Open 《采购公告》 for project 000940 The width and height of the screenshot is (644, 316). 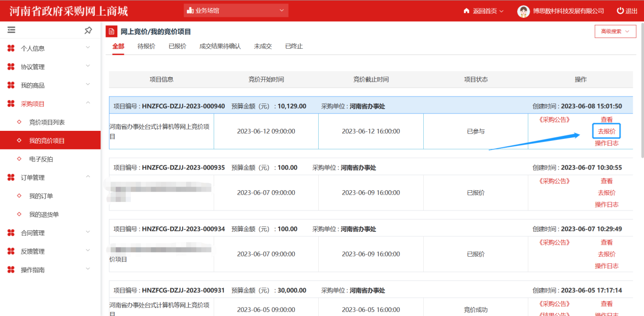tap(554, 120)
